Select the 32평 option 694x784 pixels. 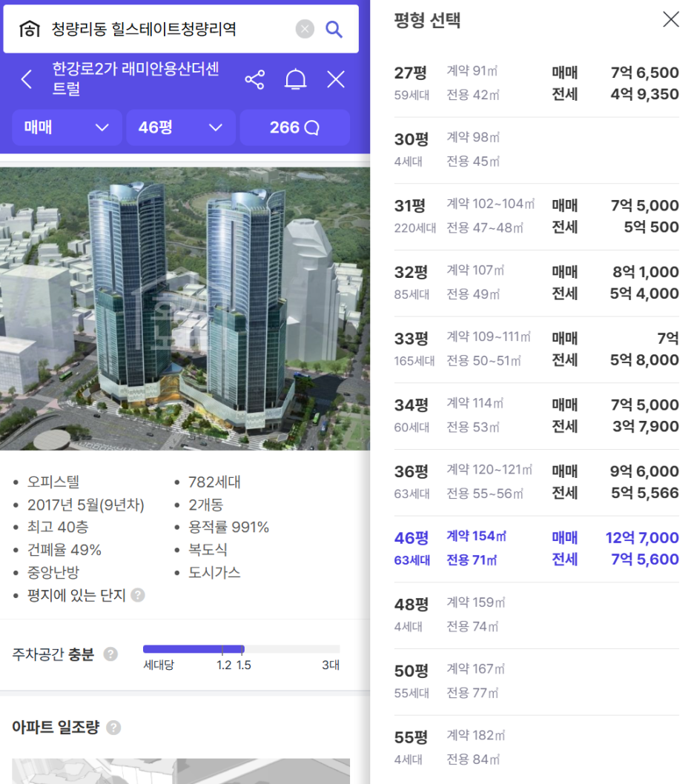tap(536, 283)
